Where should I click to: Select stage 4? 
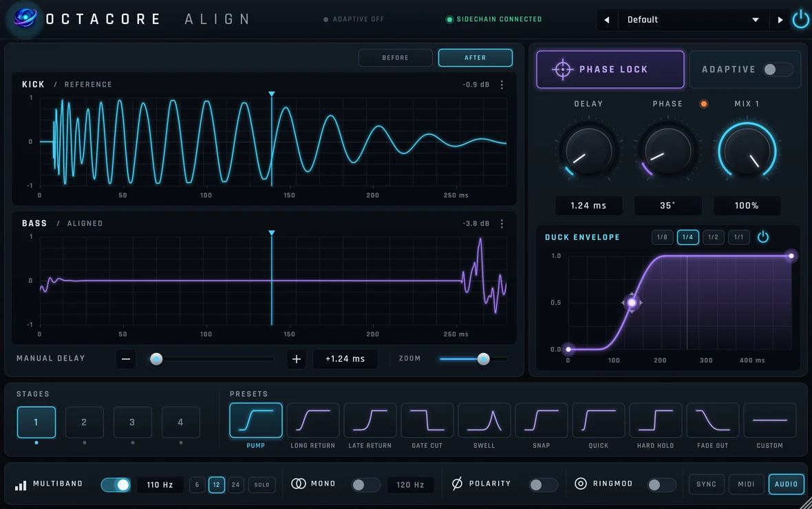coord(181,422)
